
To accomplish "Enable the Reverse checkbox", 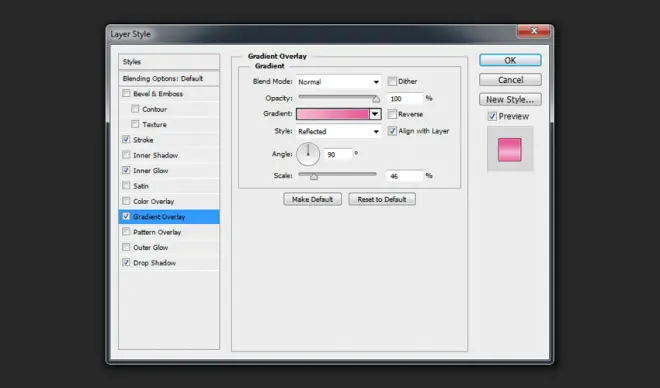I will pos(392,114).
